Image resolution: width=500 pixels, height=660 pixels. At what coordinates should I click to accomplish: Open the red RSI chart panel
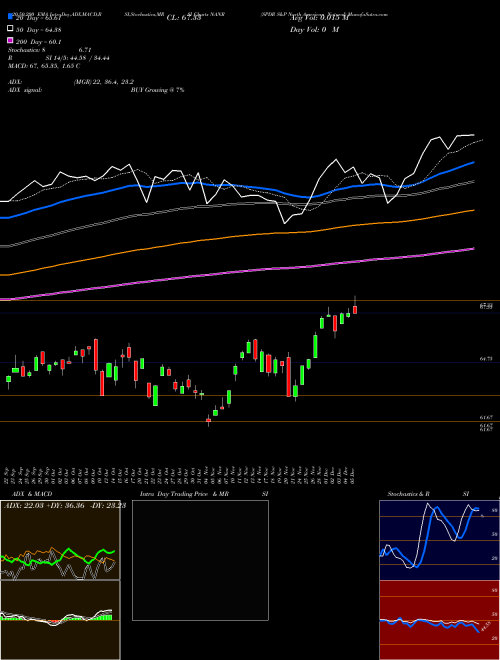coord(439,620)
